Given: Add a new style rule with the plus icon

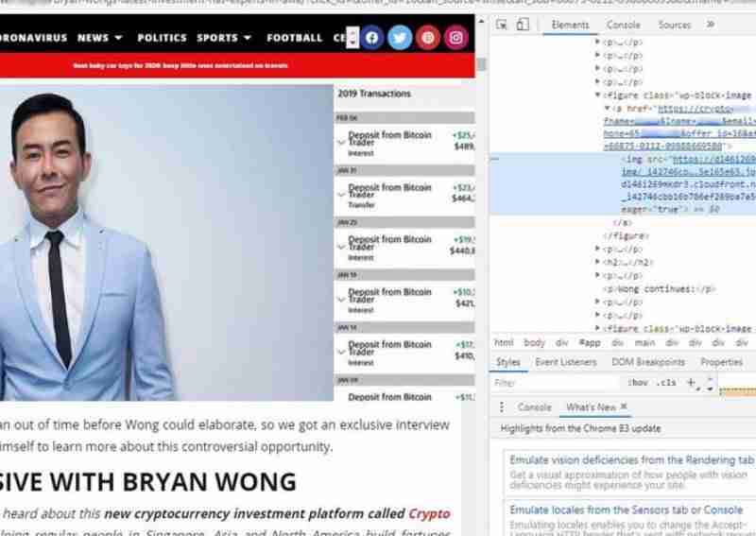Looking at the screenshot, I should (x=691, y=383).
